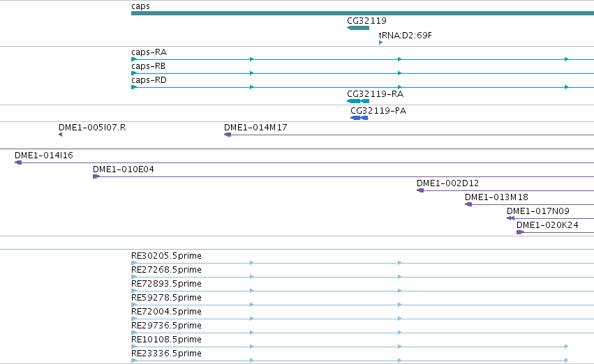Image resolution: width=594 pixels, height=364 pixels.
Task: Click the RE10108.5prime end arrow
Action: [x=566, y=346]
